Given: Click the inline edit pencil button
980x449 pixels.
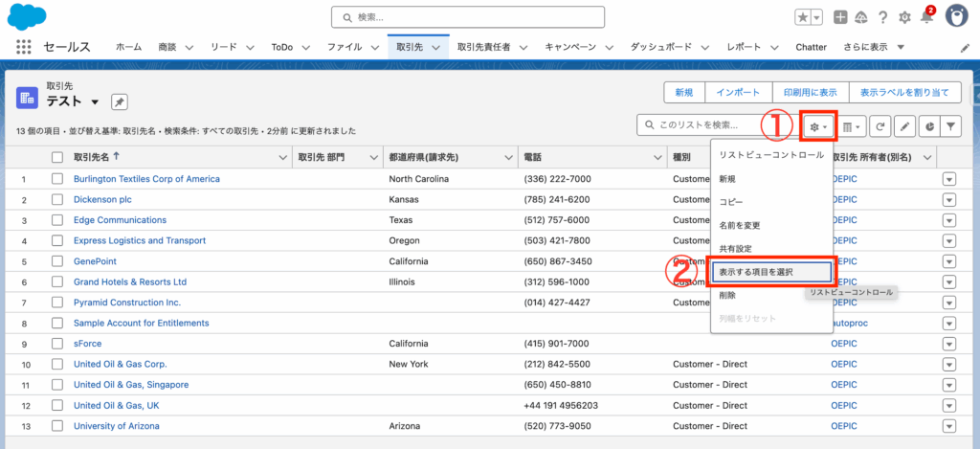Looking at the screenshot, I should point(904,127).
